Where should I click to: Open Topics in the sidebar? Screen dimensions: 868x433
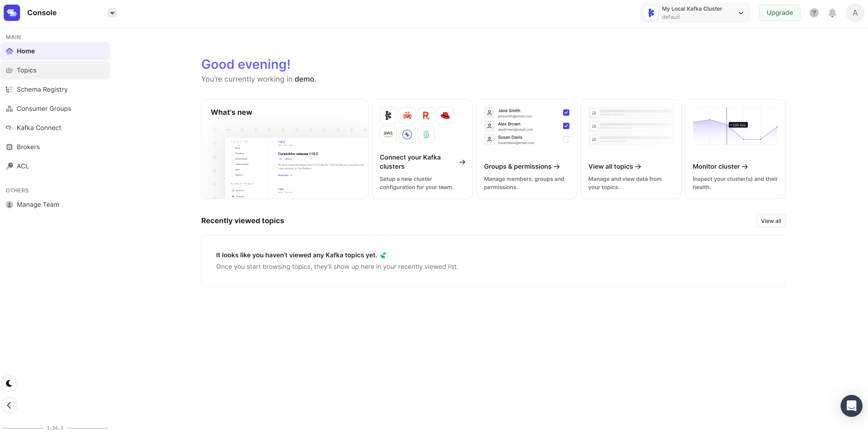[x=26, y=70]
